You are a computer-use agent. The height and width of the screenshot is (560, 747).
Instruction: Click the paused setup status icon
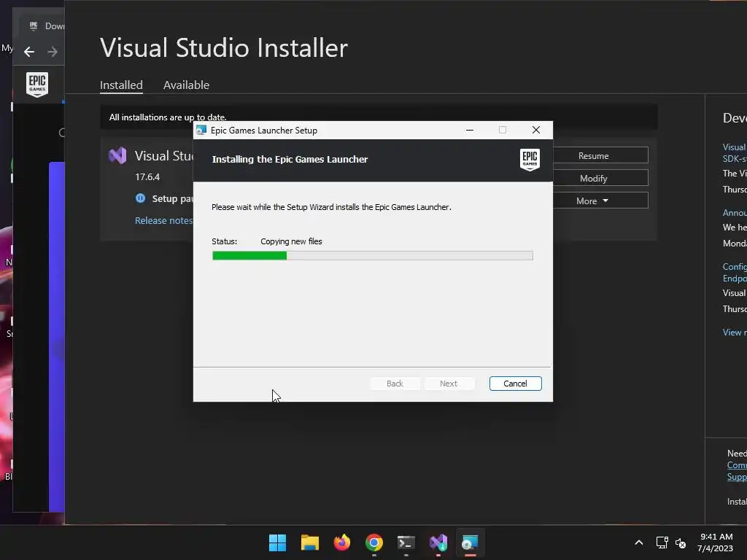pos(141,198)
